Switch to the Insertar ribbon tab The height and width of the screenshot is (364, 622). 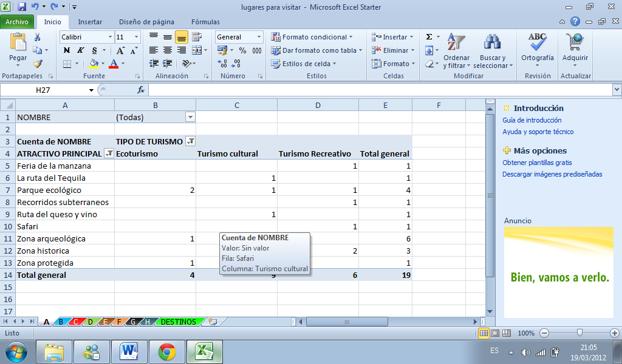(x=91, y=21)
